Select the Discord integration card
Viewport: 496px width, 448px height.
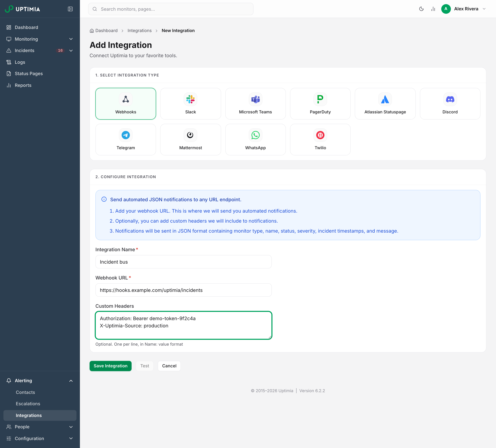point(450,104)
